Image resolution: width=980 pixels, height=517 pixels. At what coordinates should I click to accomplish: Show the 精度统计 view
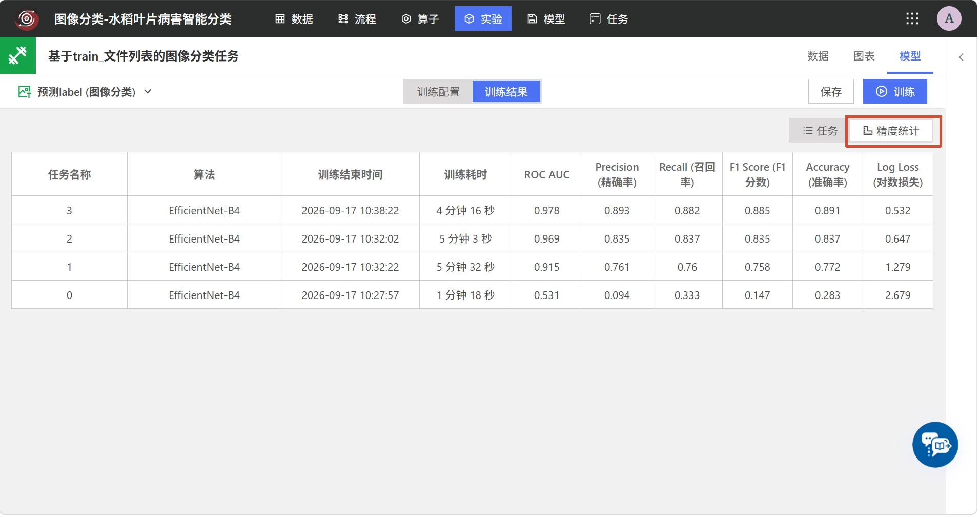click(891, 131)
